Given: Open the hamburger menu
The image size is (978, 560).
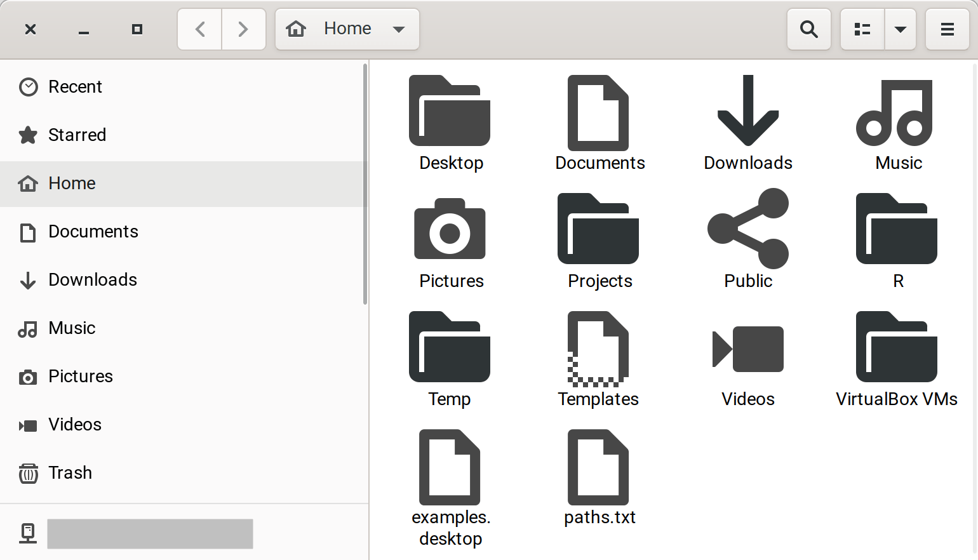Looking at the screenshot, I should click(947, 29).
